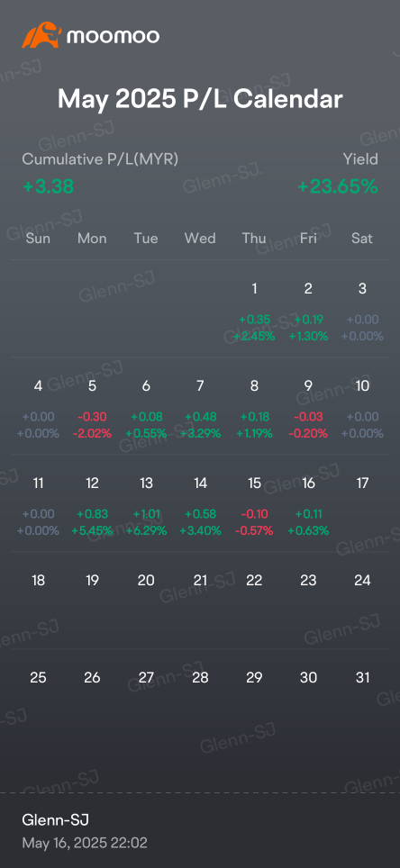
Task: Select May 5 loss of -0.30
Action: pyautogui.click(x=92, y=409)
